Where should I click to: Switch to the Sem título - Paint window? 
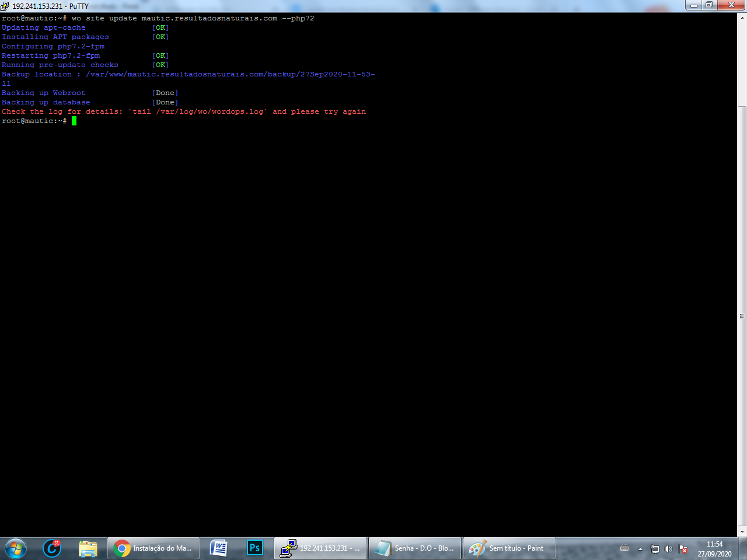pyautogui.click(x=509, y=548)
